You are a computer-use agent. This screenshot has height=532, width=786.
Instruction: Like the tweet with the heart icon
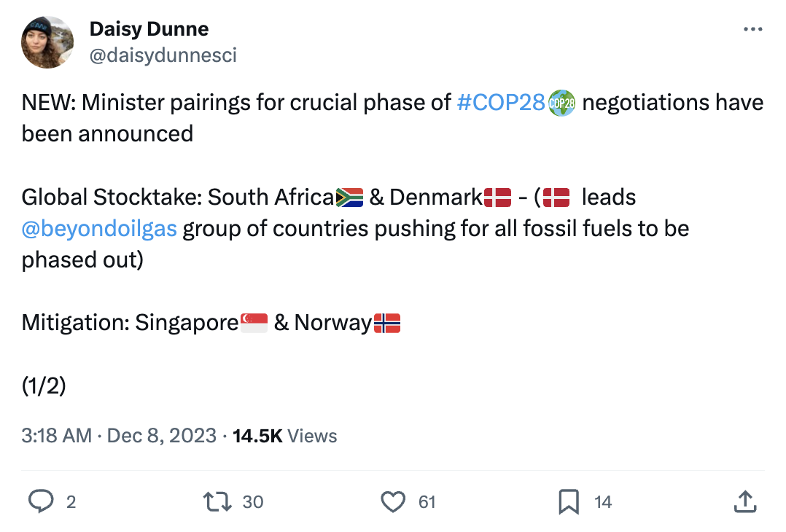(x=394, y=501)
